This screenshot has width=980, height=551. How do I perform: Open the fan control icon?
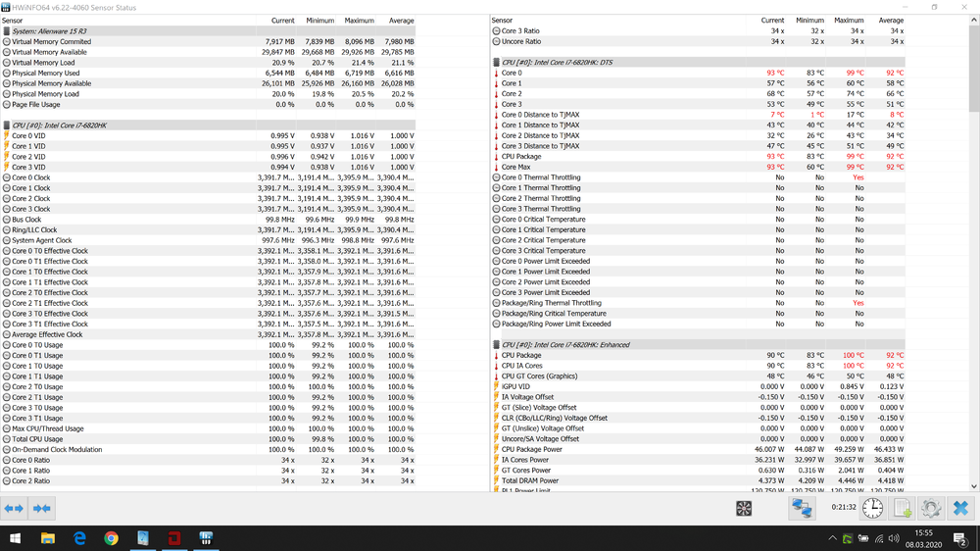point(744,508)
